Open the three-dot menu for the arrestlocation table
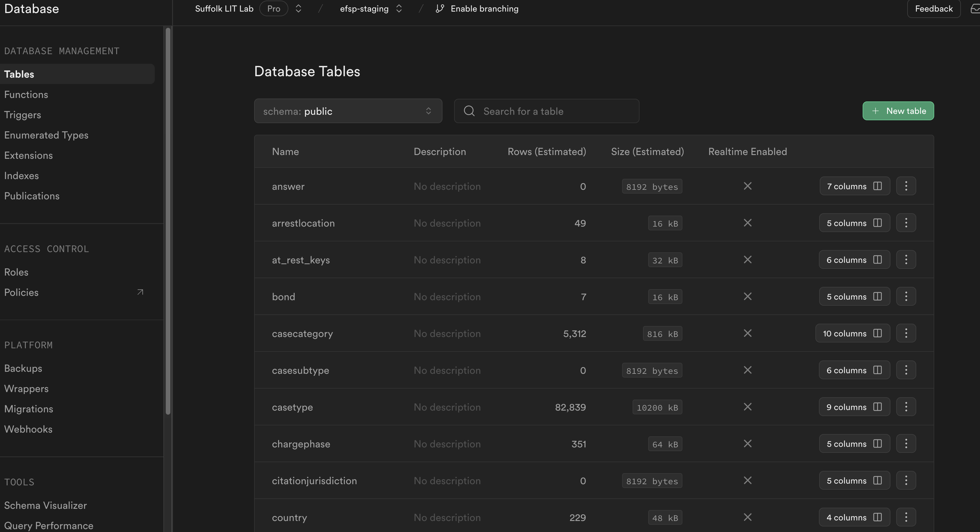The image size is (980, 532). click(906, 223)
